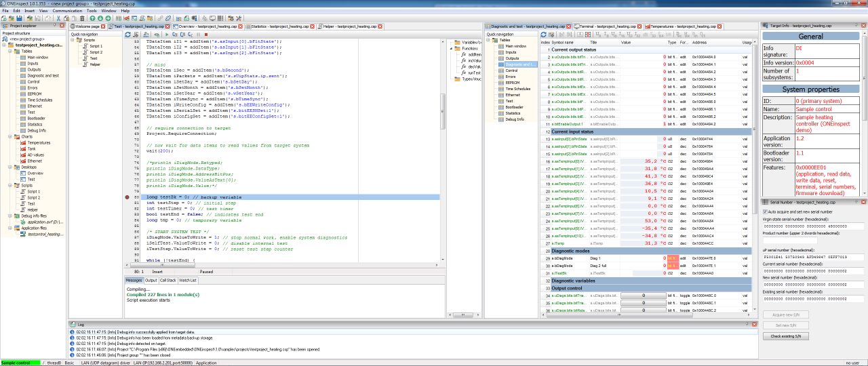Collapse the Charts node in Project explorer

click(9, 137)
